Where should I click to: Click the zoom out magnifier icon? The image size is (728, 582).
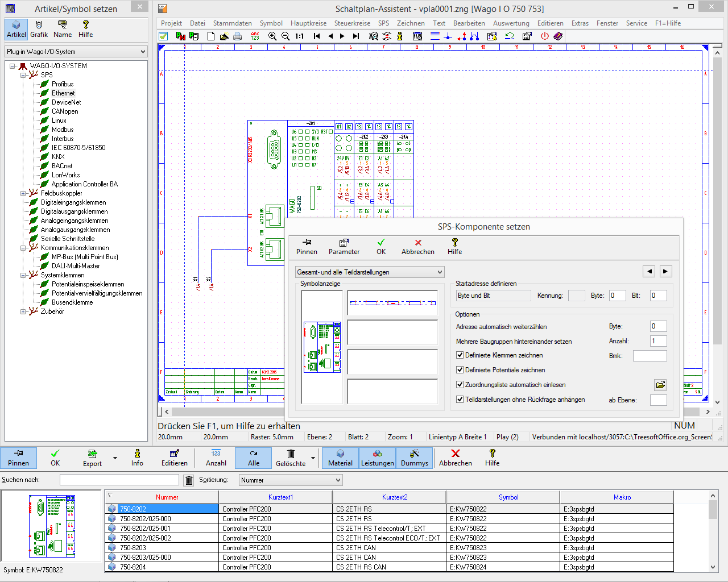click(286, 36)
